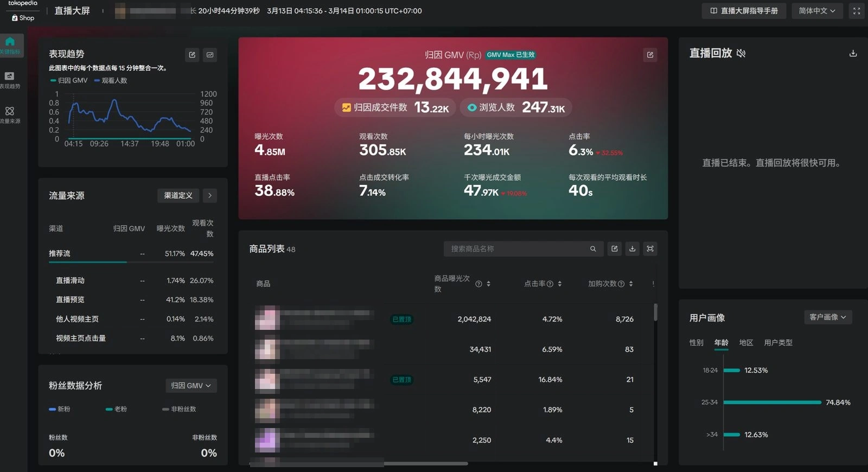
Task: Click the GMV Max 已生效 badge
Action: click(x=510, y=55)
